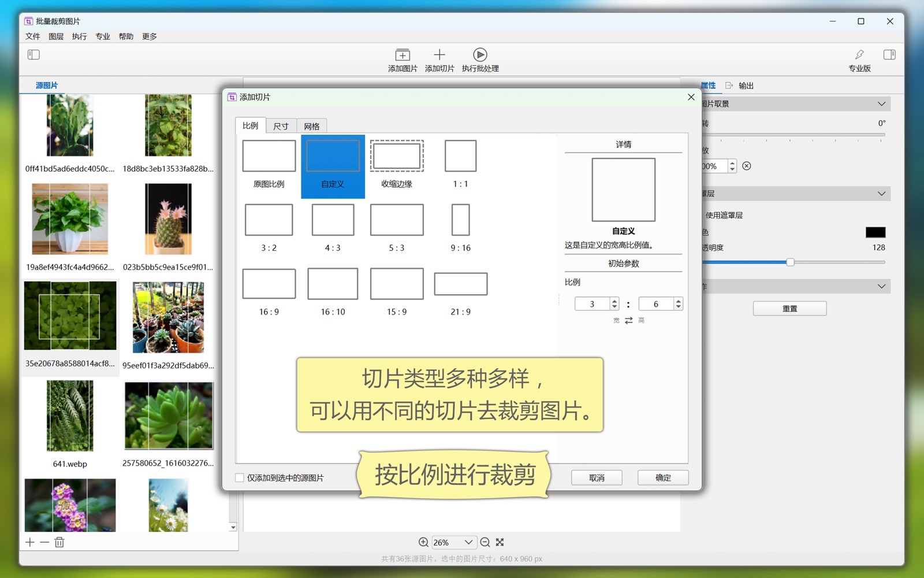
Task: Collapse the mask layer section chevron
Action: click(881, 194)
